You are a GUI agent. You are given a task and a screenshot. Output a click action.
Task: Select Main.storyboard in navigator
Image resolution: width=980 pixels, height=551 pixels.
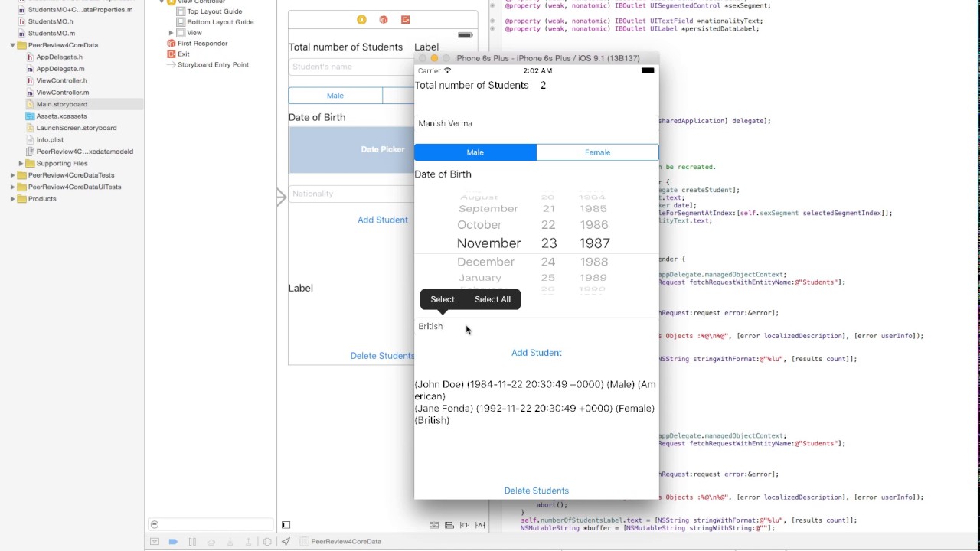click(61, 104)
